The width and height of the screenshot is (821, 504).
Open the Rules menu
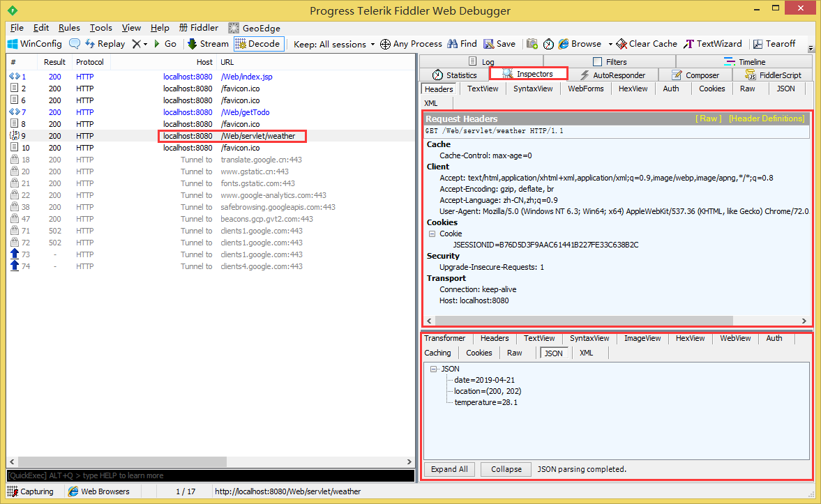point(69,28)
